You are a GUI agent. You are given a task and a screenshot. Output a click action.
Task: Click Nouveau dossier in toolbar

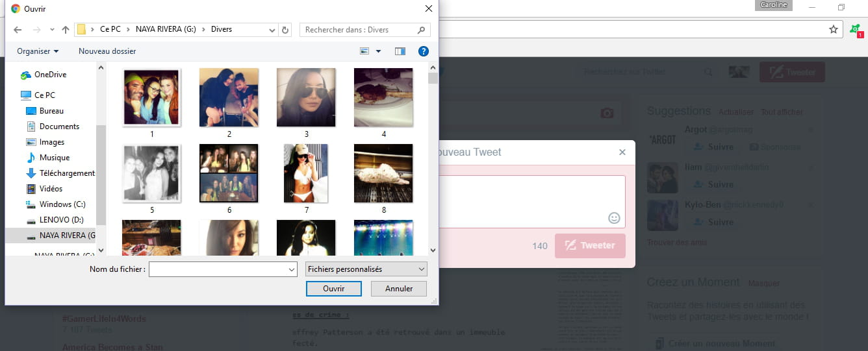107,51
